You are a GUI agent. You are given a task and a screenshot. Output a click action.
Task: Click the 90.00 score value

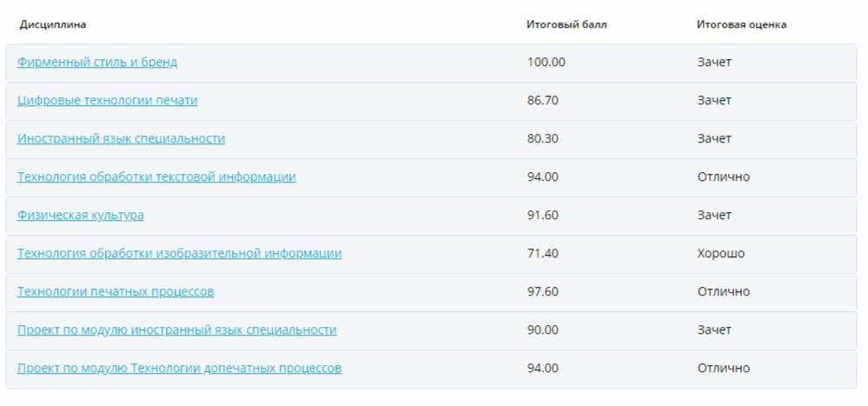click(542, 330)
